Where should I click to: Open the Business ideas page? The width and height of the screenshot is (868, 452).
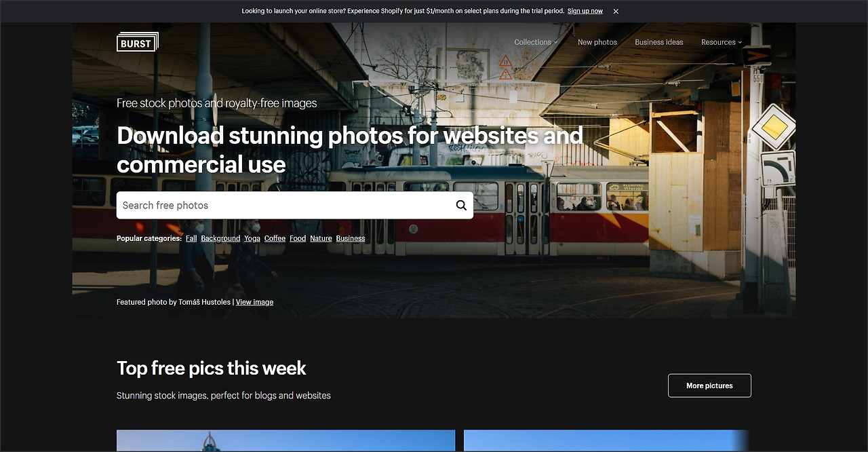(659, 42)
